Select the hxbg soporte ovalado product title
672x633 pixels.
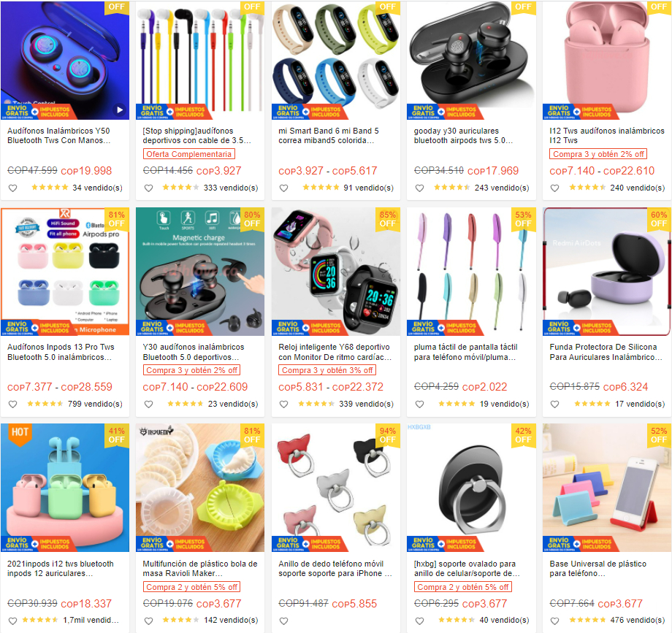pos(467,568)
